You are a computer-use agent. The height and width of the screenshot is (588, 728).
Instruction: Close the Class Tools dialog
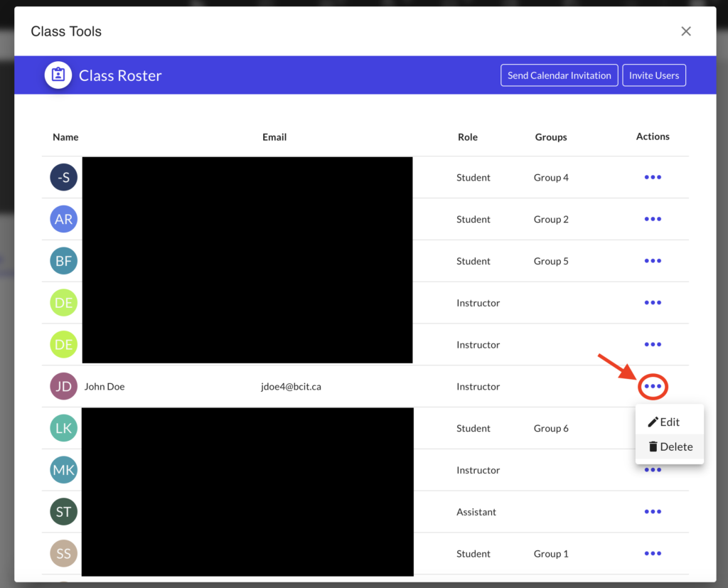(x=686, y=31)
